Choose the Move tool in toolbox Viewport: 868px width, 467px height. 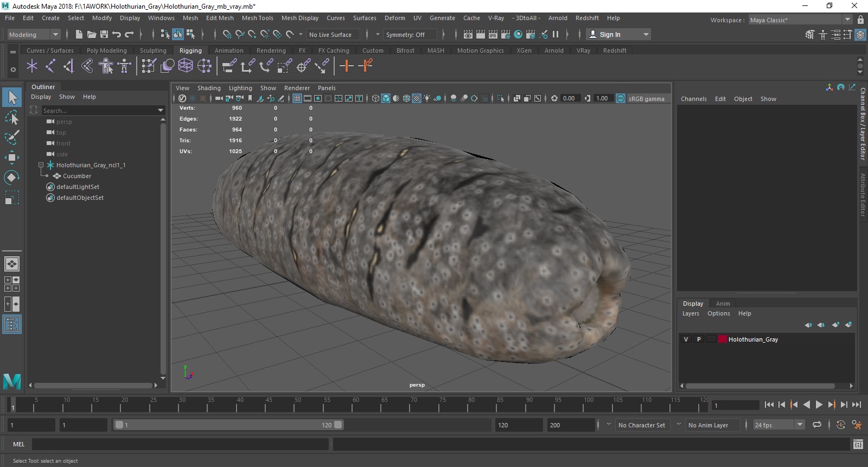point(12,157)
